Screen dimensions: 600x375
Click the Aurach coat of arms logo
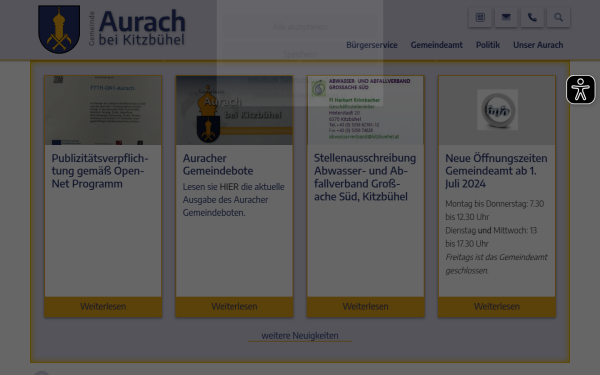pyautogui.click(x=59, y=29)
